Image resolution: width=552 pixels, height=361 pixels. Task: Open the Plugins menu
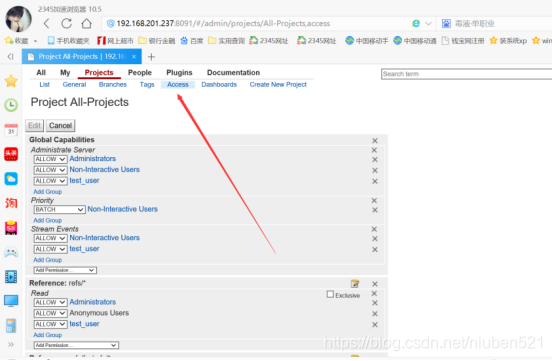tap(179, 73)
